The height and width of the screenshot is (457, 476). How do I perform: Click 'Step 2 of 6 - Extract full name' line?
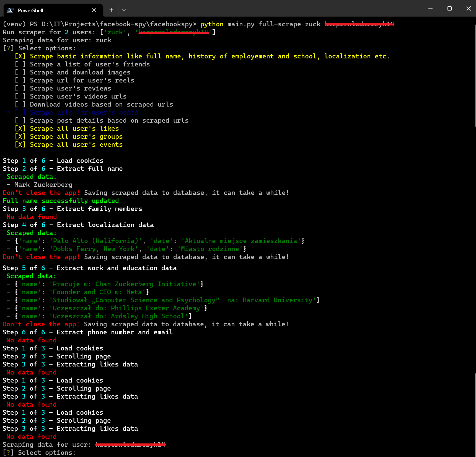pos(63,169)
